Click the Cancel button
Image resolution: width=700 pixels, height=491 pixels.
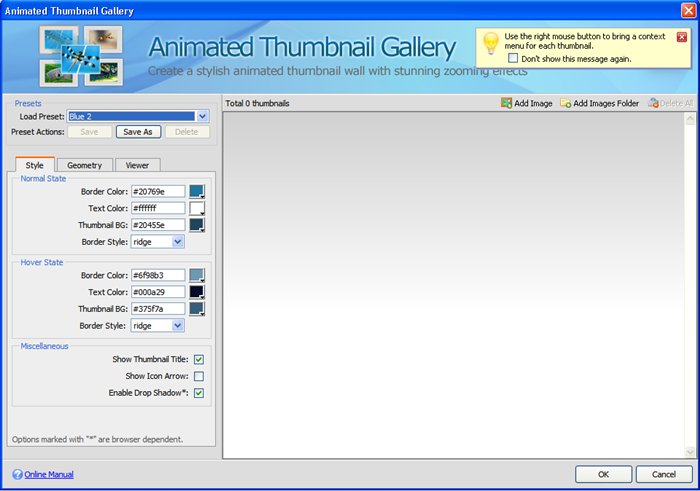tap(664, 474)
